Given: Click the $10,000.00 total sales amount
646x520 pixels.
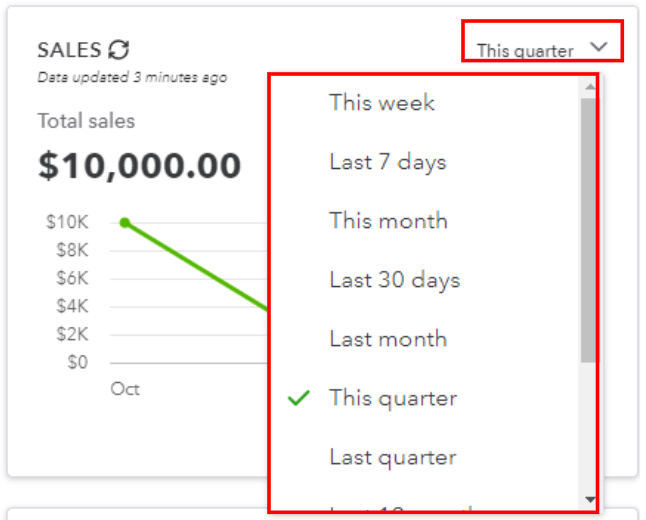Looking at the screenshot, I should coord(139,166).
